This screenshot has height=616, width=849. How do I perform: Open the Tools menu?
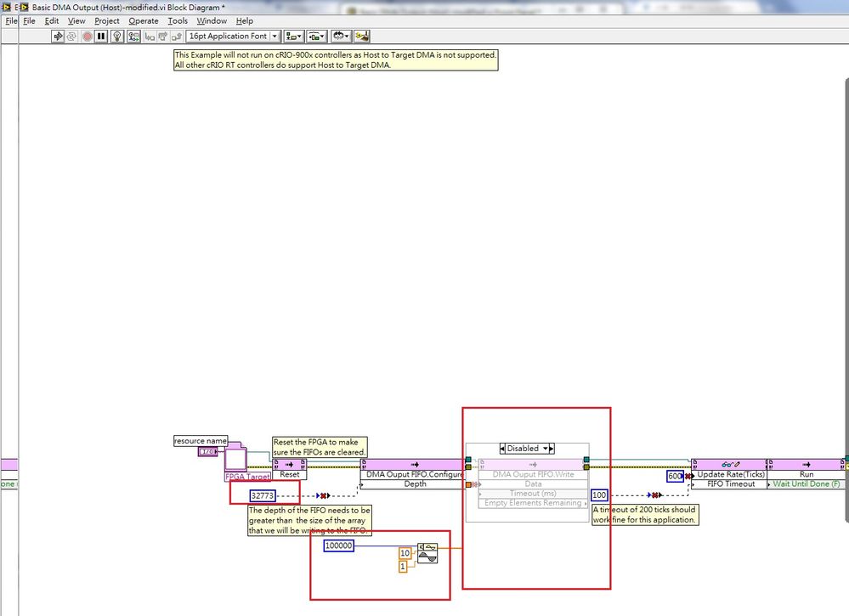point(178,20)
